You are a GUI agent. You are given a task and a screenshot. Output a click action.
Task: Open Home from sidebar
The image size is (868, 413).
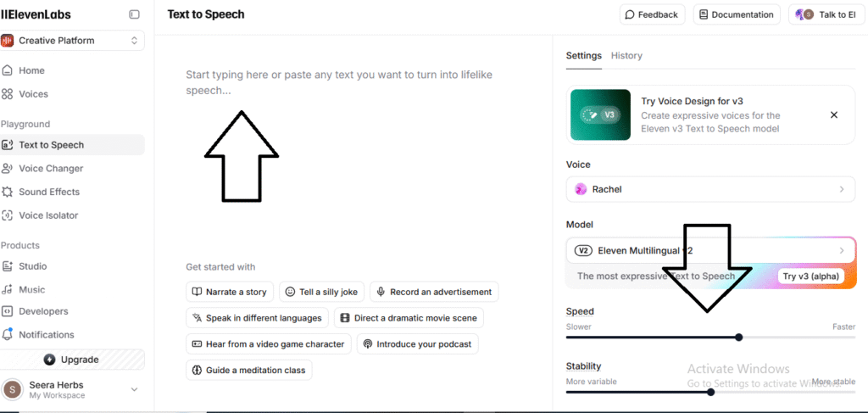pyautogui.click(x=31, y=70)
